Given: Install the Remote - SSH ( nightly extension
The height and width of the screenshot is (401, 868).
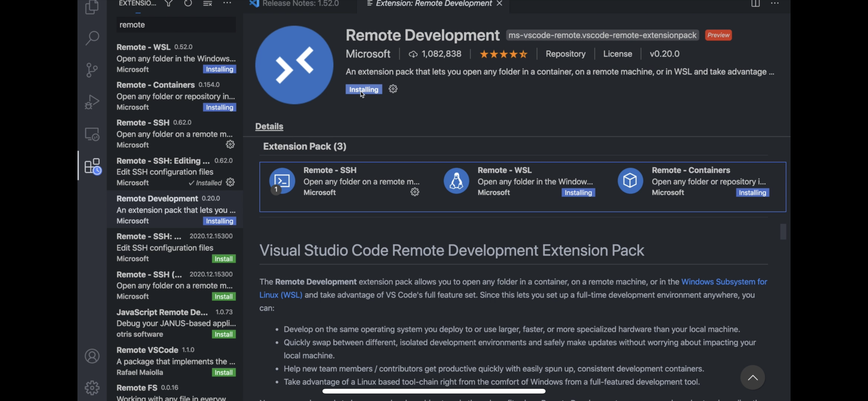Looking at the screenshot, I should [223, 296].
